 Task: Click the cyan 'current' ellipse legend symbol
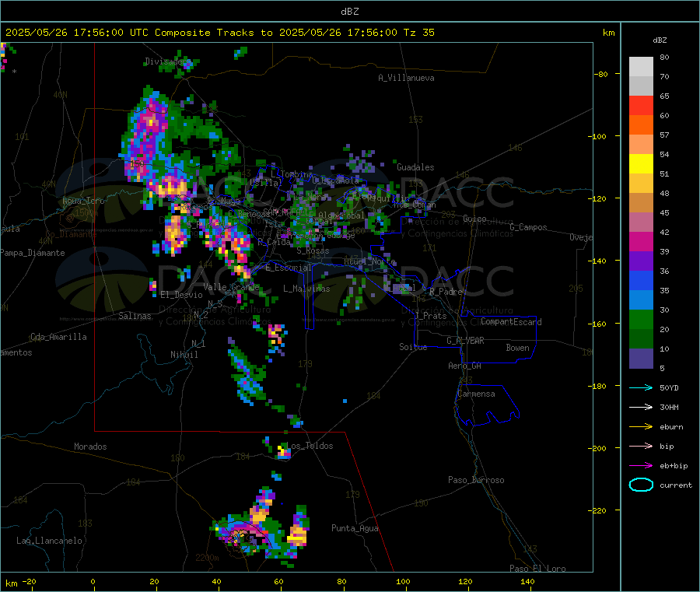point(641,485)
